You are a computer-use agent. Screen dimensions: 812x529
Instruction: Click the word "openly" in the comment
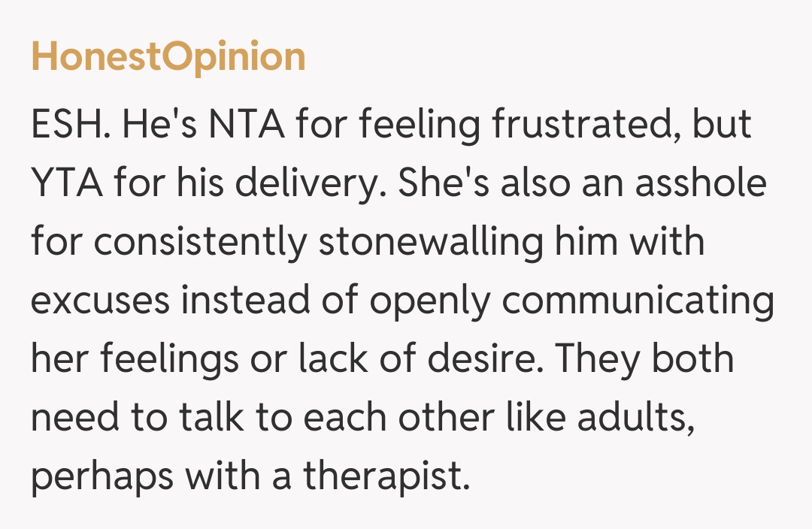click(430, 302)
